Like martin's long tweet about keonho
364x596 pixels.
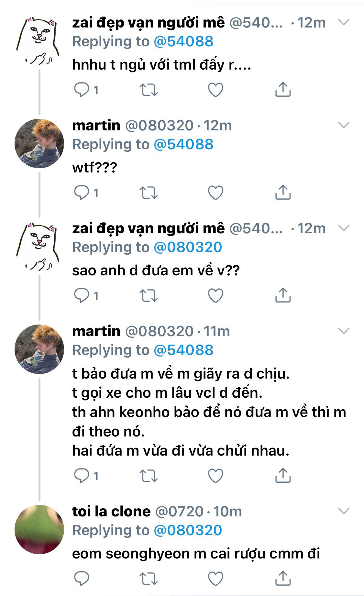(x=215, y=476)
